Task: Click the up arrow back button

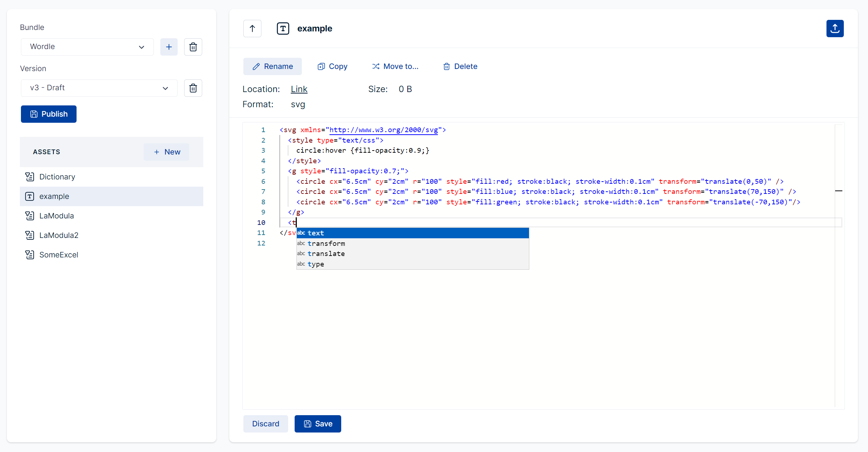Action: point(252,29)
